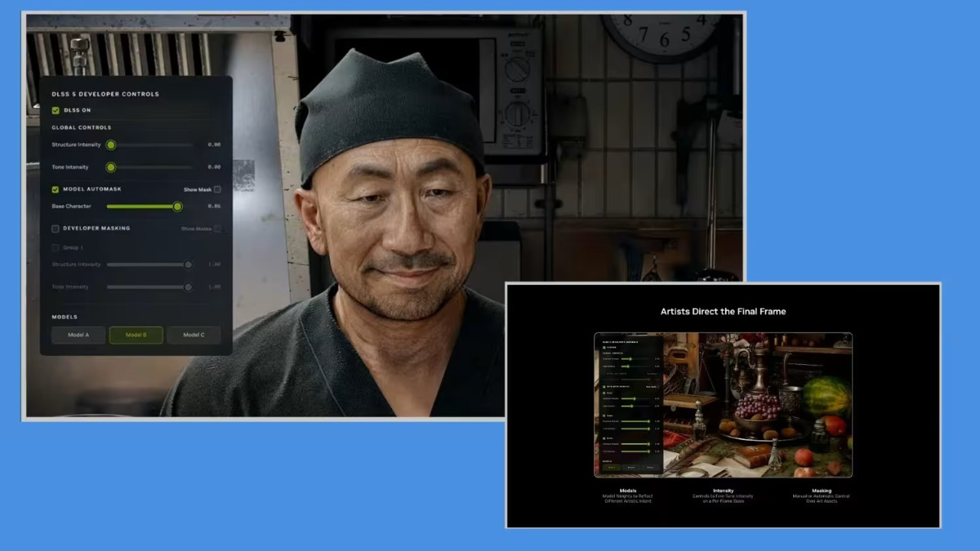Click the Models section heading

point(64,317)
